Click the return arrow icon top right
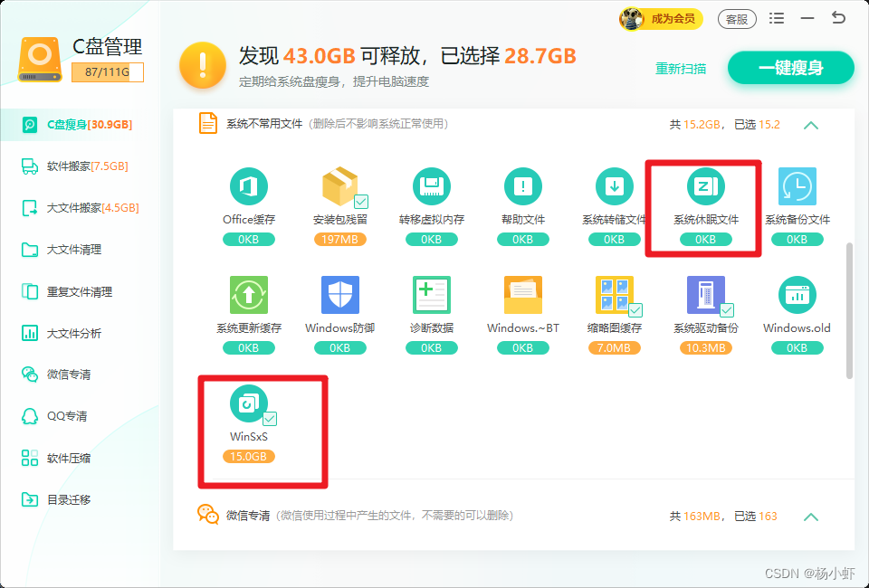 click(x=838, y=18)
